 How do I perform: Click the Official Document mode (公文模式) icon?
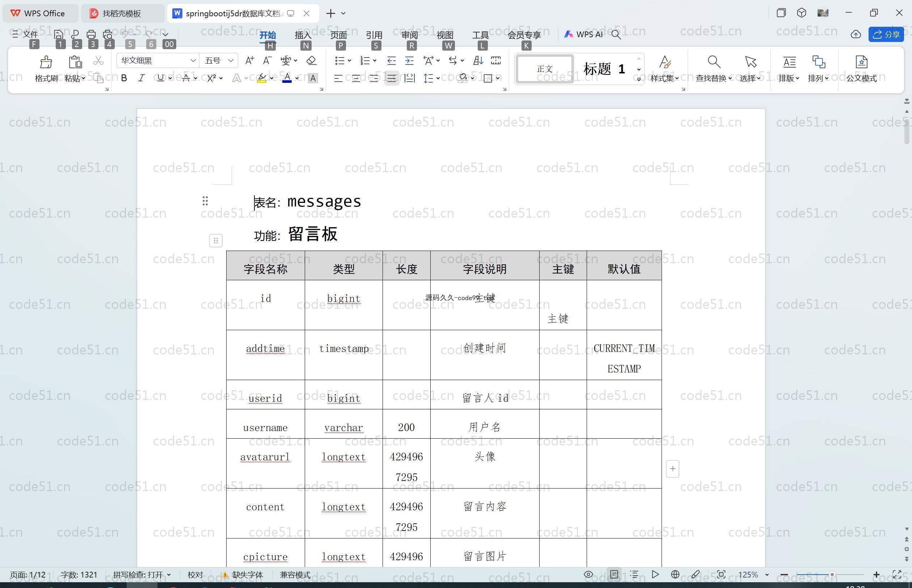point(862,62)
